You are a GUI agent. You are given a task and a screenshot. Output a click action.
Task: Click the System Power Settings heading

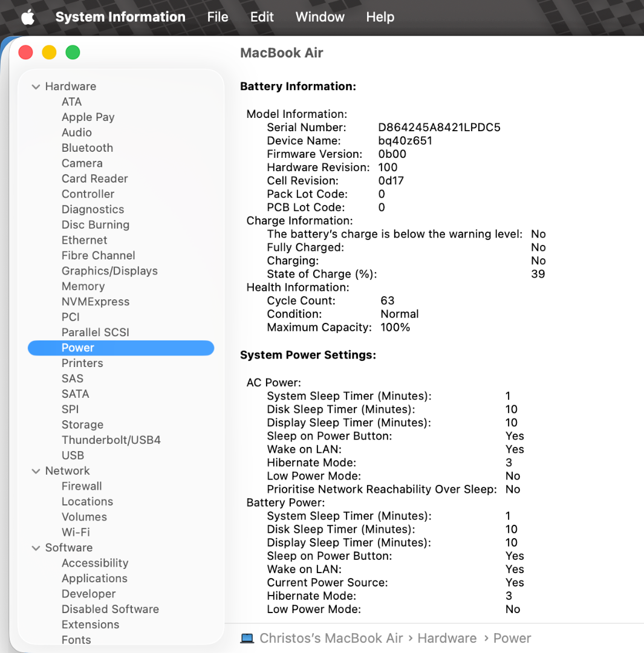click(308, 356)
